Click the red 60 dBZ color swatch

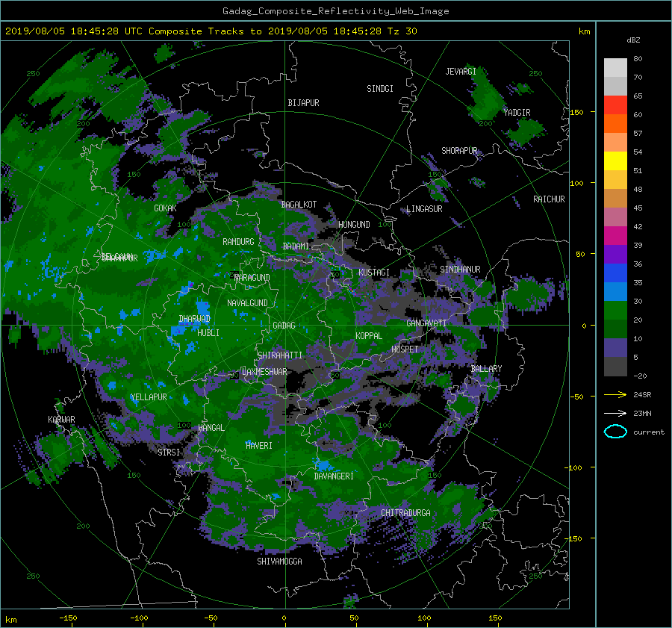(x=615, y=105)
